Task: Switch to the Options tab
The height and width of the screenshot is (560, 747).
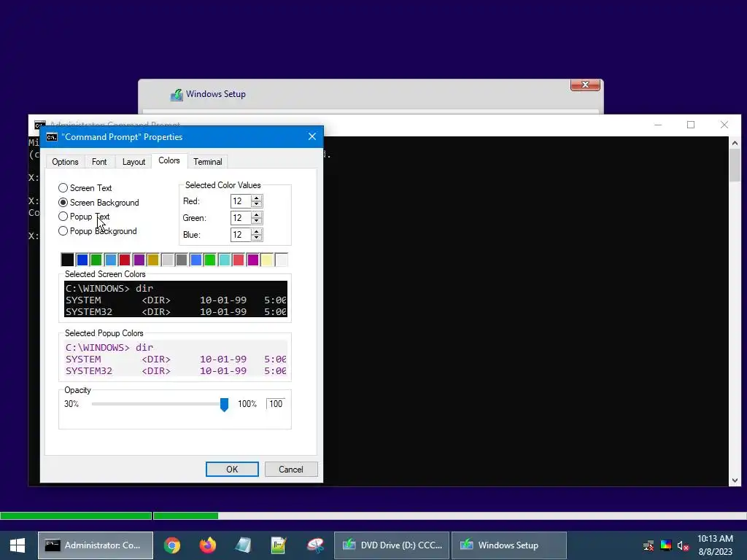Action: point(65,162)
